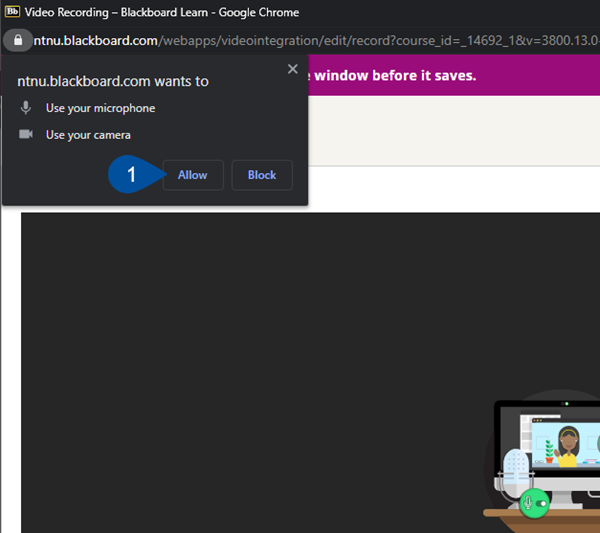The height and width of the screenshot is (533, 600).
Task: Click 'ntnu.blackboard.com wants to' heading
Action: tap(113, 81)
